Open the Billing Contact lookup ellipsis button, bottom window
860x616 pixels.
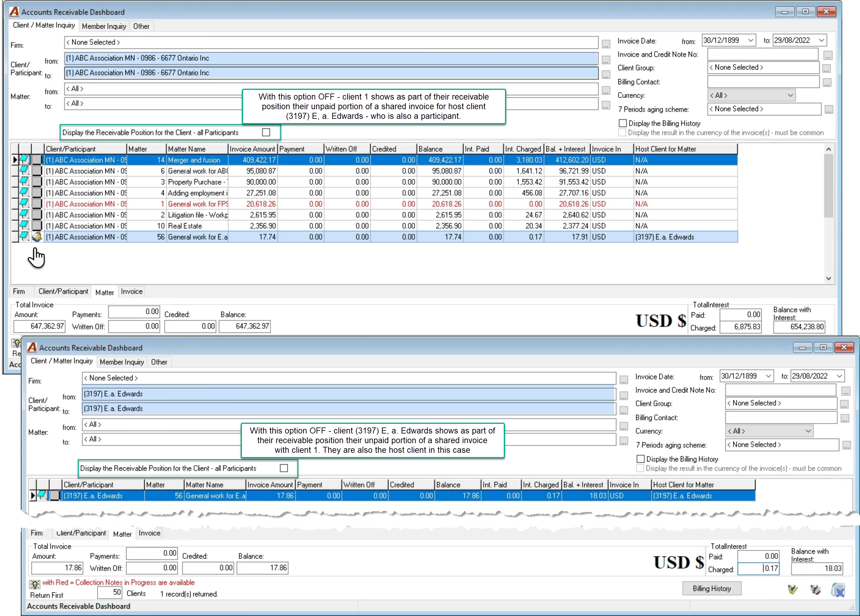click(844, 418)
